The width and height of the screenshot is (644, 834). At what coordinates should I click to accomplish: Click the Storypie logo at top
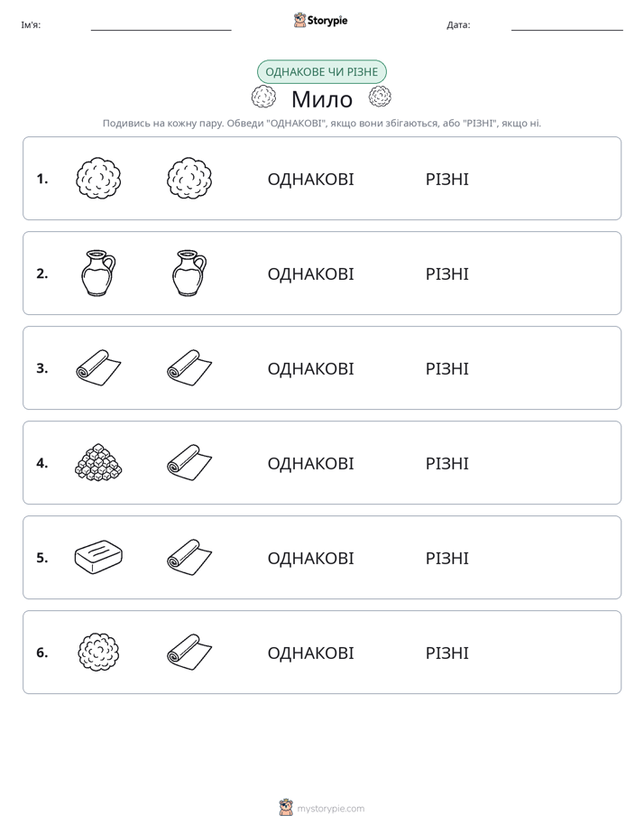tap(320, 20)
